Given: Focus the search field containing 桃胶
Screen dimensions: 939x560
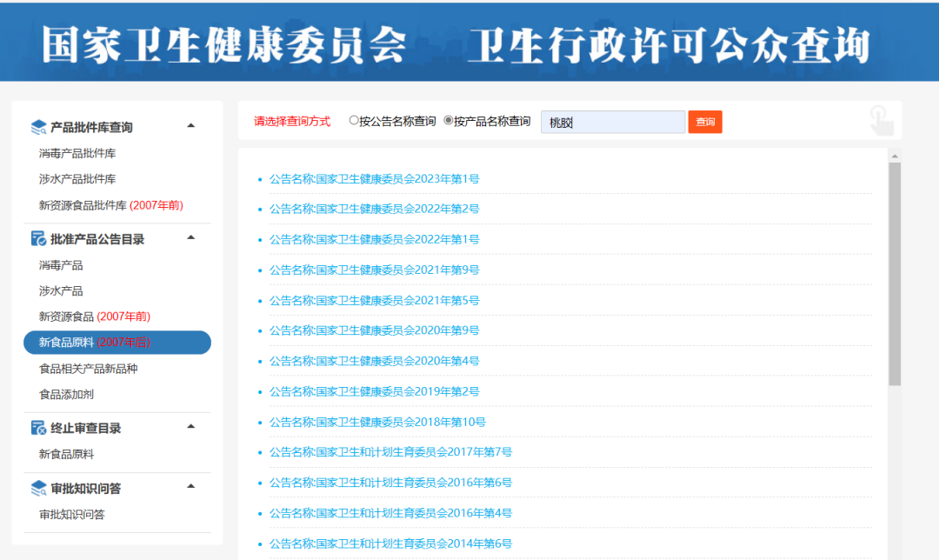Looking at the screenshot, I should [613, 123].
